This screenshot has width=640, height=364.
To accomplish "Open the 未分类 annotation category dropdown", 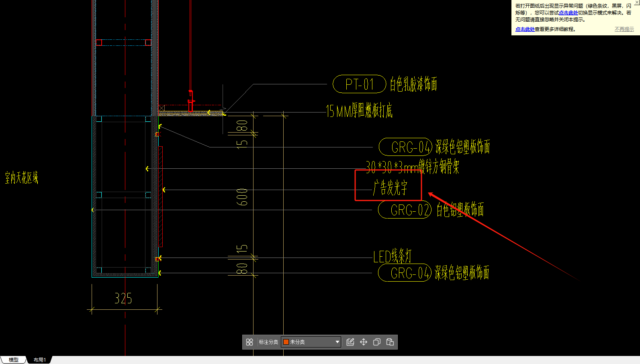I will pyautogui.click(x=311, y=342).
